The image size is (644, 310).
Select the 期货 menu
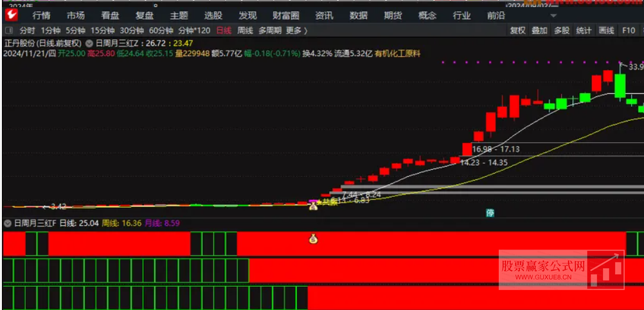click(393, 16)
